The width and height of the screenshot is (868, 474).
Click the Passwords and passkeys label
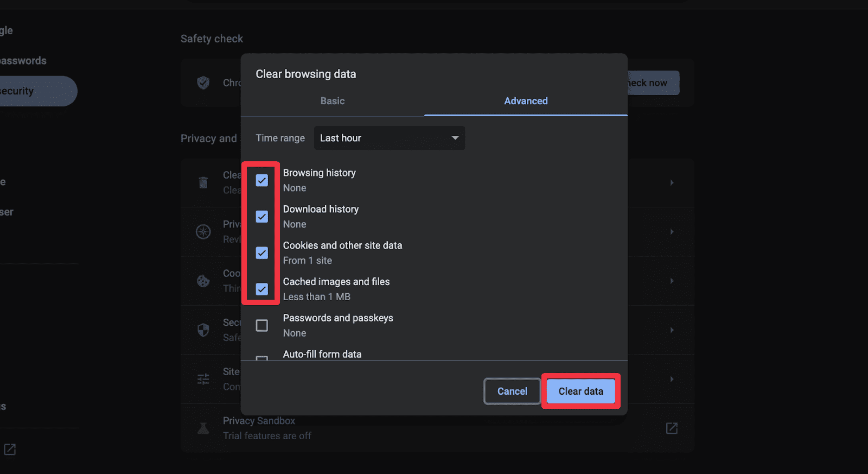click(338, 318)
